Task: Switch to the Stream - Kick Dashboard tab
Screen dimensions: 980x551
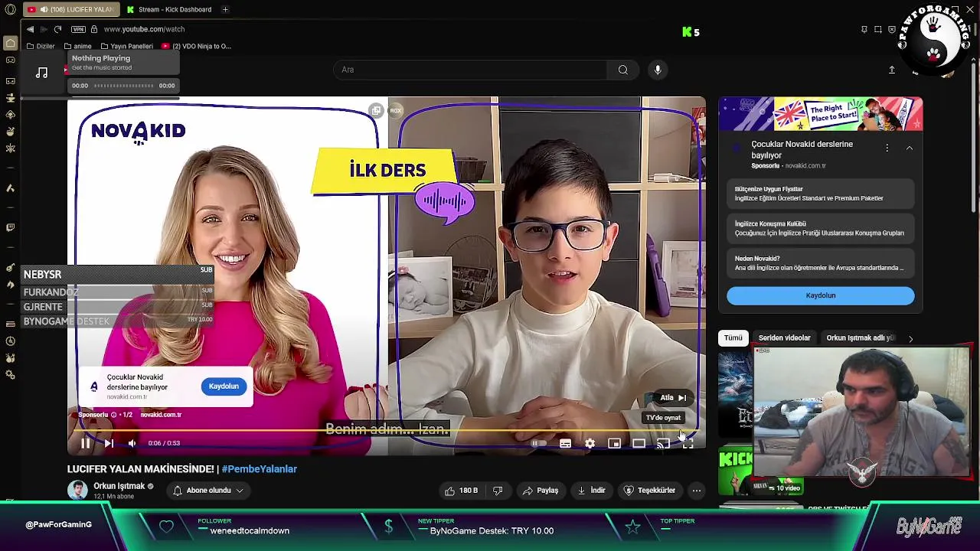Action: point(169,9)
